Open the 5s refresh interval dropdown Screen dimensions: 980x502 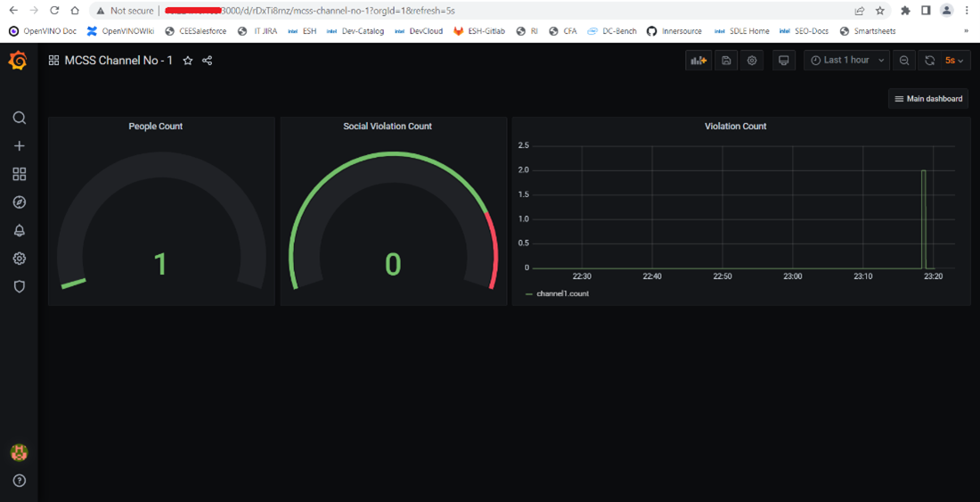tap(955, 61)
